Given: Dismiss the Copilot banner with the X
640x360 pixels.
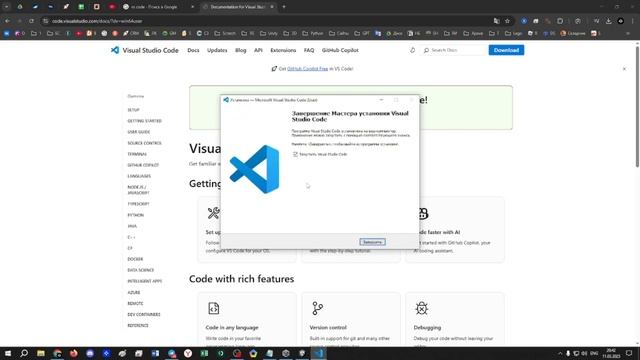Looking at the screenshot, I should pos(624,69).
